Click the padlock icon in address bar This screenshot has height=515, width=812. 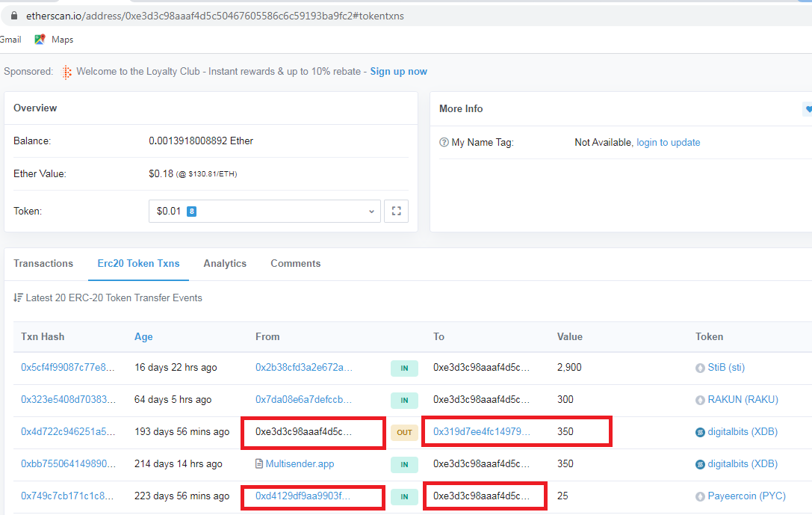click(x=14, y=16)
